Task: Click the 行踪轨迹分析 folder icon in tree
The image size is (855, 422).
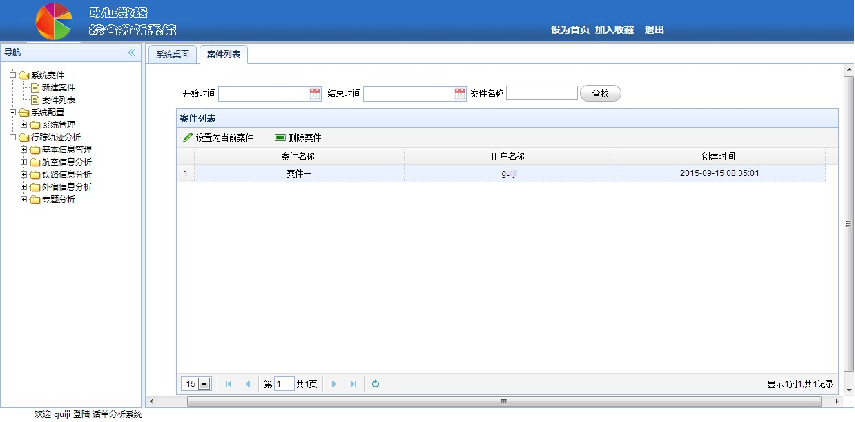Action: coord(24,137)
